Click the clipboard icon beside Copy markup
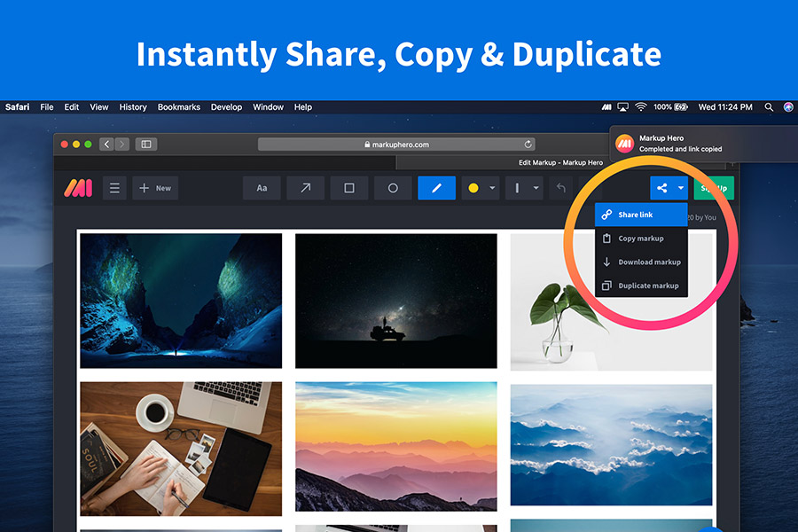 click(x=606, y=239)
